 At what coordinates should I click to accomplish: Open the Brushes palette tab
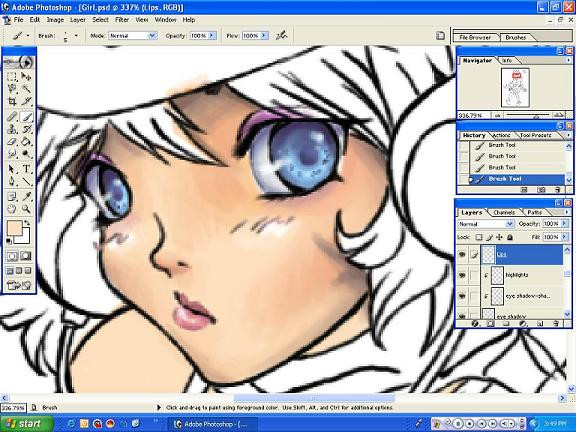[515, 37]
